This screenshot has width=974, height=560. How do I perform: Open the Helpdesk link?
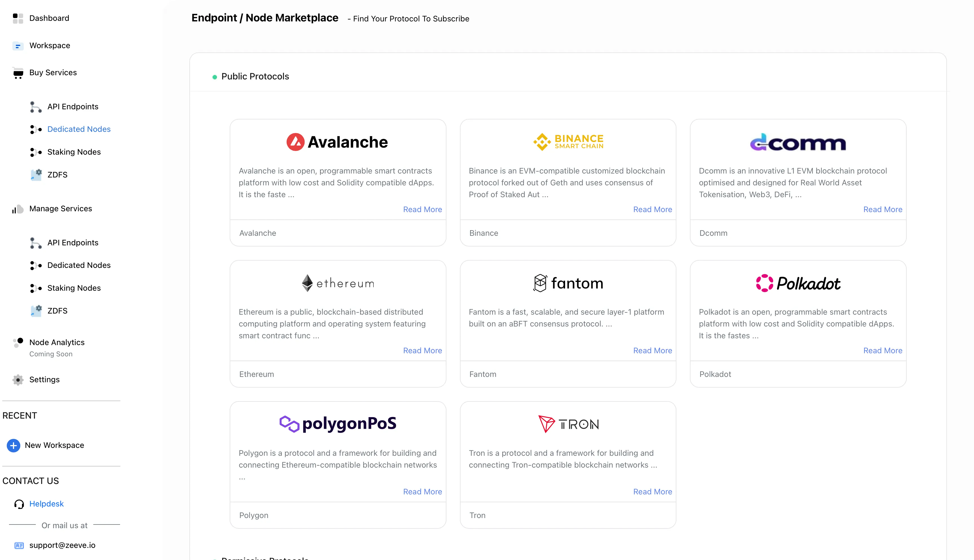point(46,504)
